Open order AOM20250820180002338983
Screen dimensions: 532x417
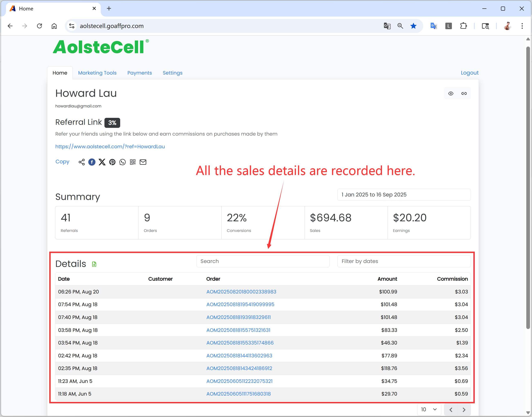point(241,292)
